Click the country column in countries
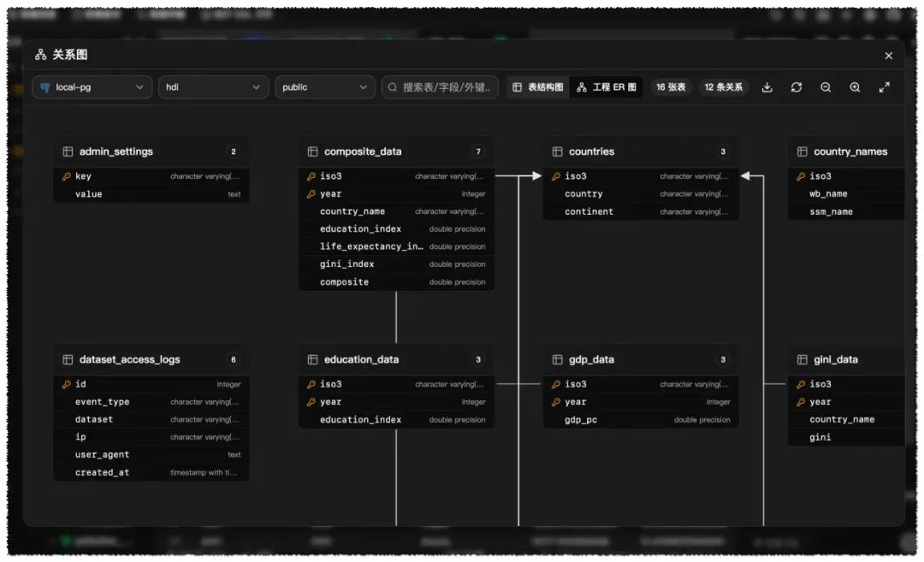The height and width of the screenshot is (562, 924). tap(641, 194)
